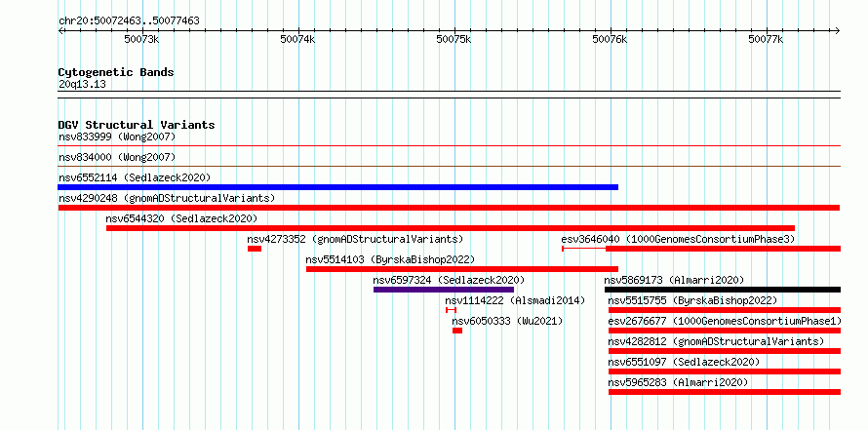Select the small red nsv6050333 bar
The width and height of the screenshot is (868, 430).
pos(457,331)
